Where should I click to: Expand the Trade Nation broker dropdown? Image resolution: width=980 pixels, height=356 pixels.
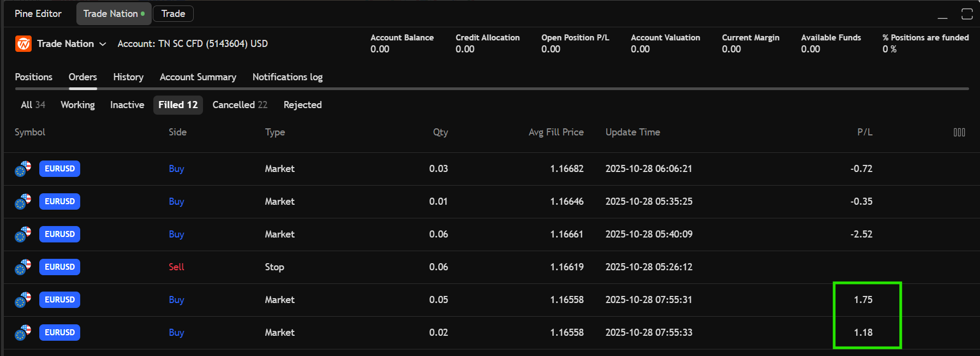[x=103, y=44]
